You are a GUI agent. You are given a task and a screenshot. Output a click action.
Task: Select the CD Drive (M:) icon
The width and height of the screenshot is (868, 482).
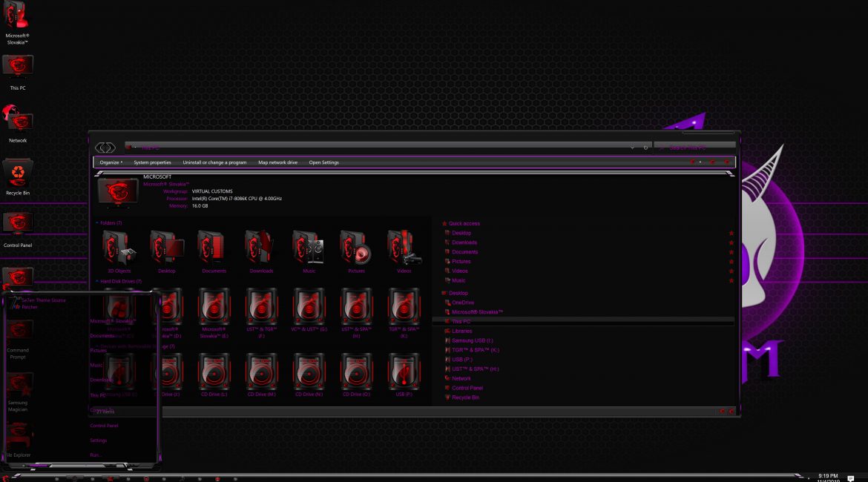point(261,372)
